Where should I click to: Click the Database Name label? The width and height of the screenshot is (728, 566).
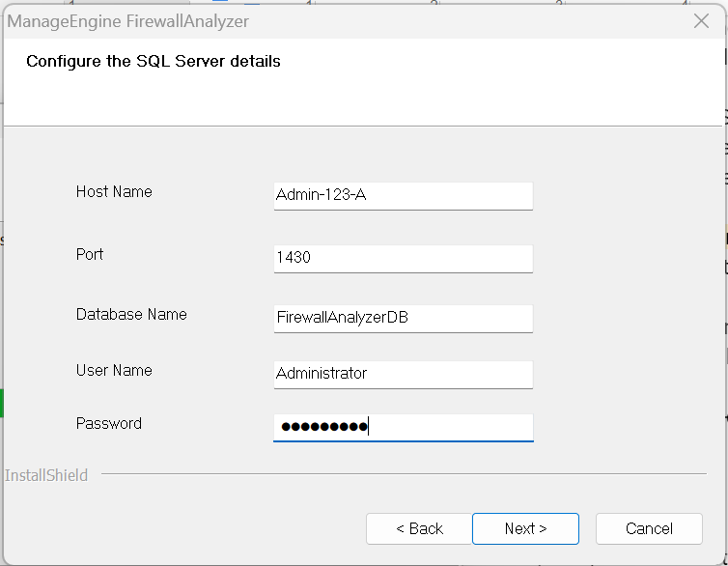[131, 315]
